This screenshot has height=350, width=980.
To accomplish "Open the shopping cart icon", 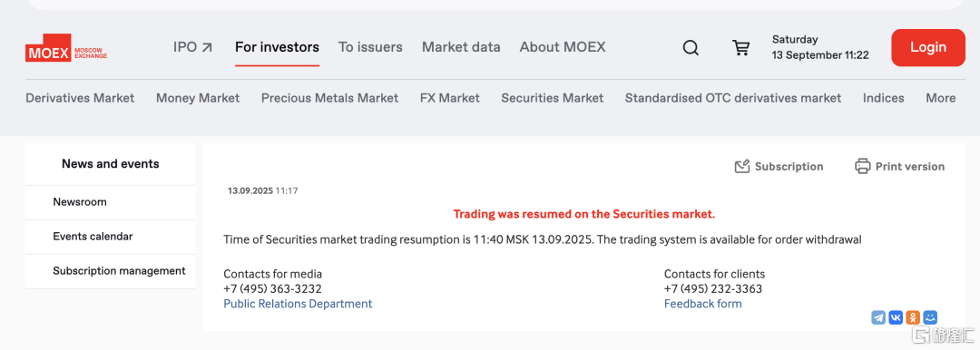I will point(740,47).
